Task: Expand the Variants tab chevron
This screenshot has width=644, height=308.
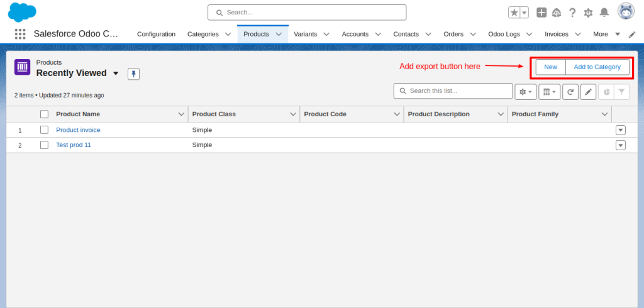Action: (x=326, y=34)
